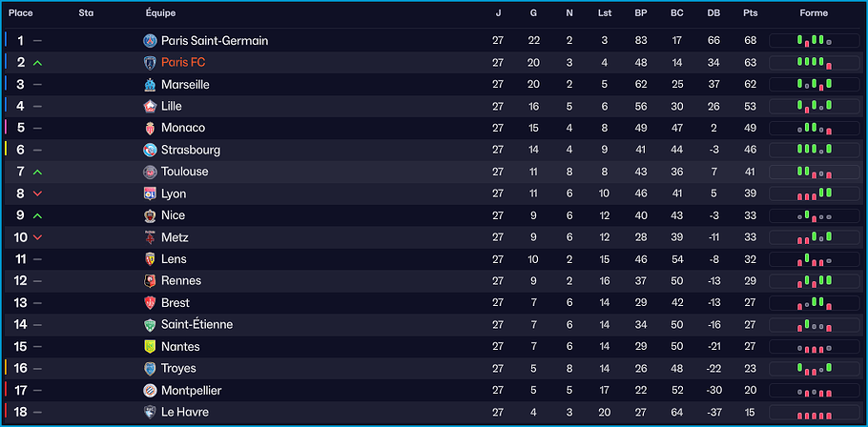This screenshot has height=427, width=868.
Task: Sort by DB goal difference header
Action: coord(713,13)
